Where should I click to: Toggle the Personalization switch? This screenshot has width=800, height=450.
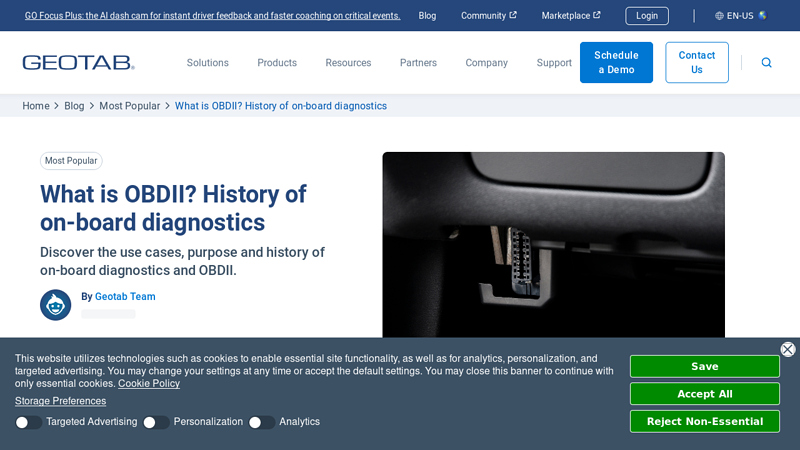coord(156,422)
